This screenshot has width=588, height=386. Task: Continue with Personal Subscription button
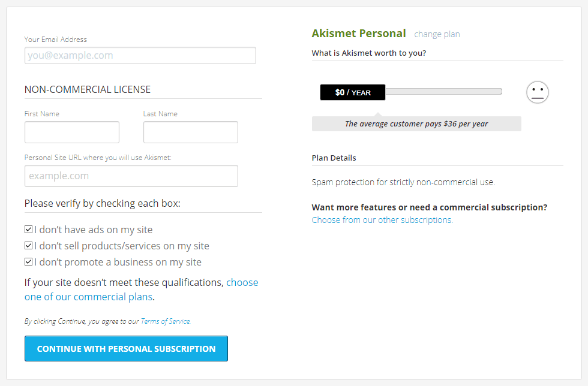[127, 348]
